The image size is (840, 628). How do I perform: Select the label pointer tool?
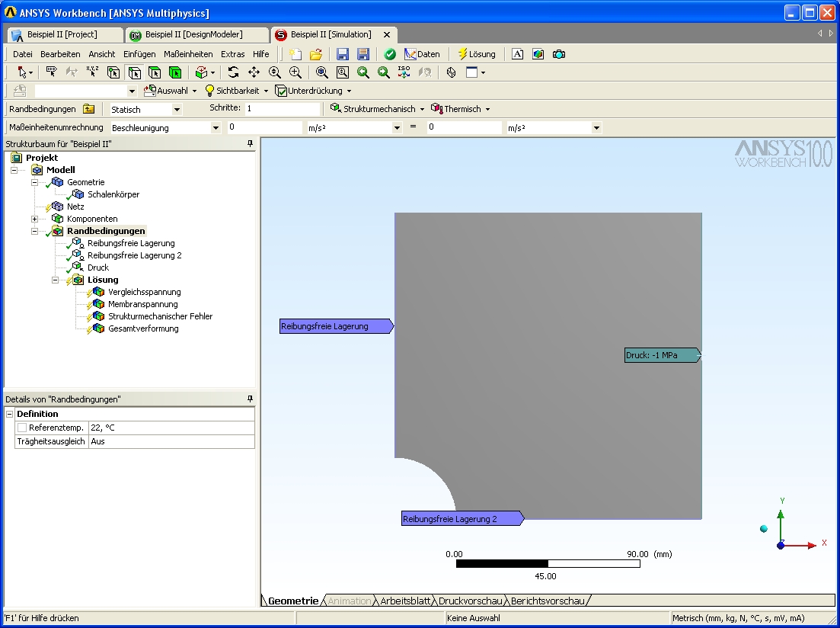pyautogui.click(x=52, y=72)
